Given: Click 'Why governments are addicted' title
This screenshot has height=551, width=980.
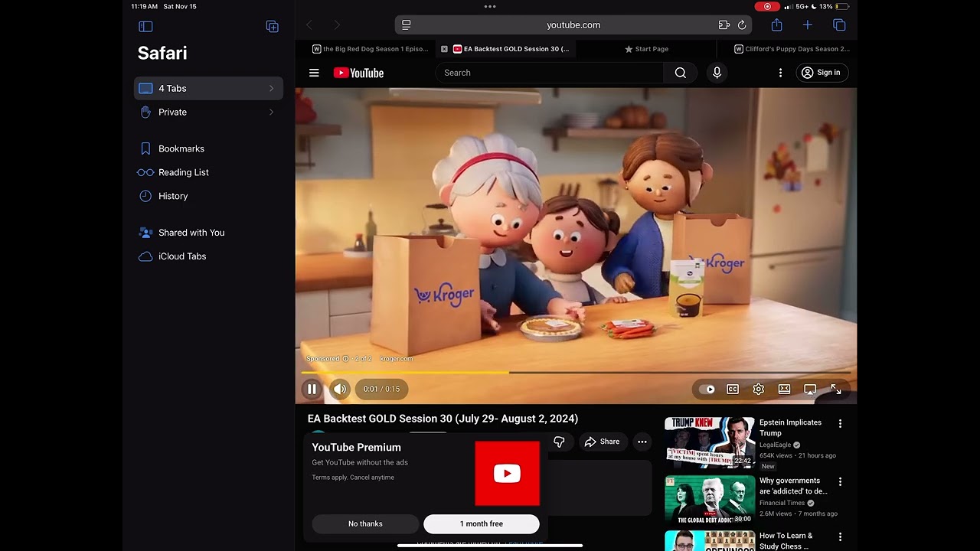Looking at the screenshot, I should tap(793, 486).
